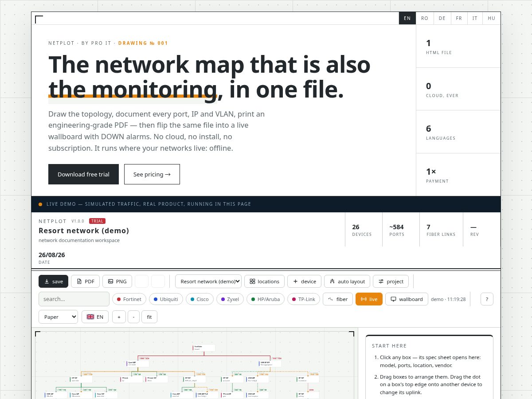Switch site language to IT

pos(475,18)
